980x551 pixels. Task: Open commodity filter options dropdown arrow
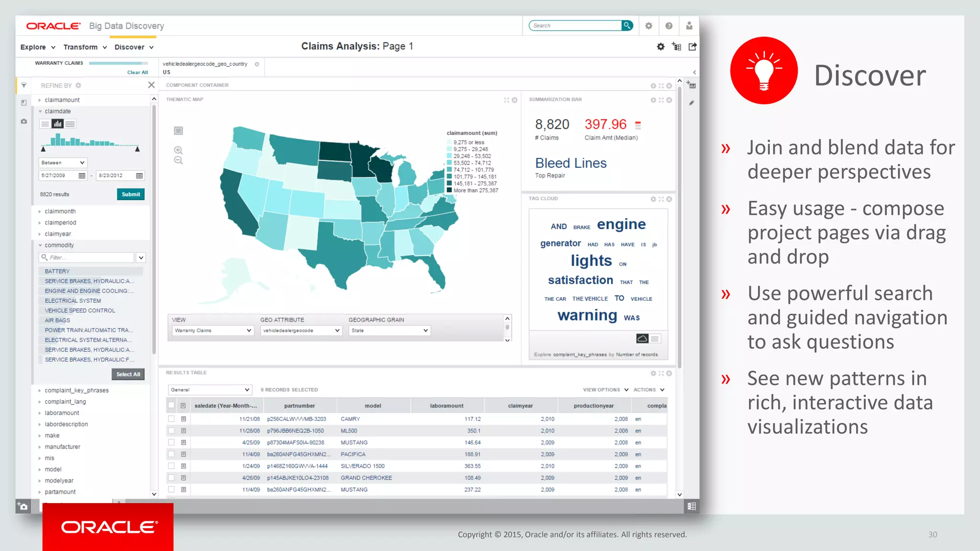pos(141,258)
